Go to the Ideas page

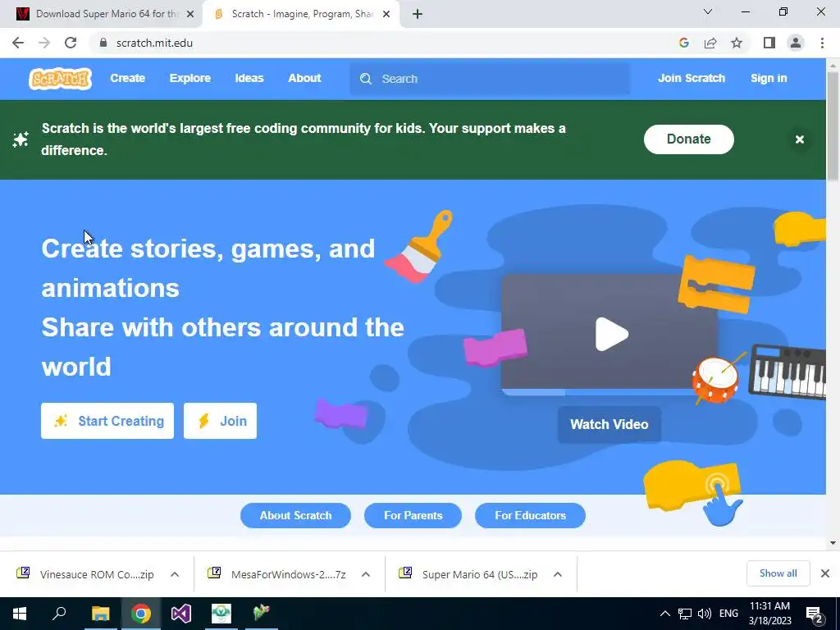[x=249, y=78]
